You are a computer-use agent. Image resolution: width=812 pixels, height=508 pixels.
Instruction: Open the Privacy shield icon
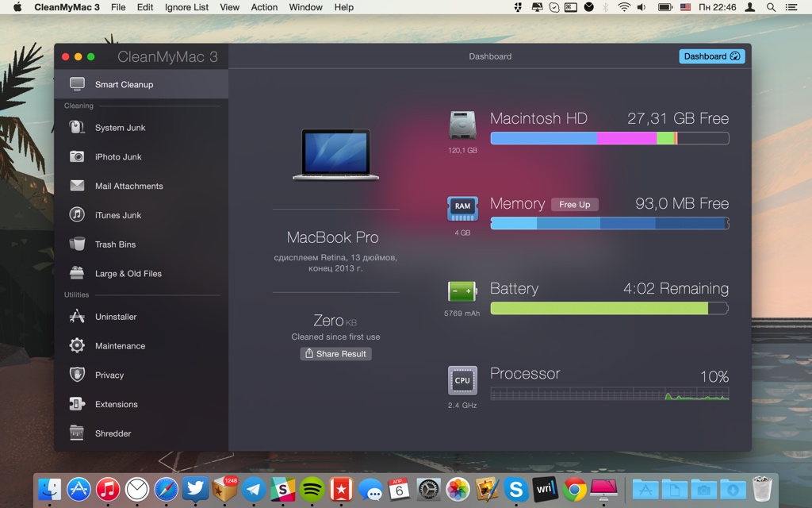coord(77,375)
